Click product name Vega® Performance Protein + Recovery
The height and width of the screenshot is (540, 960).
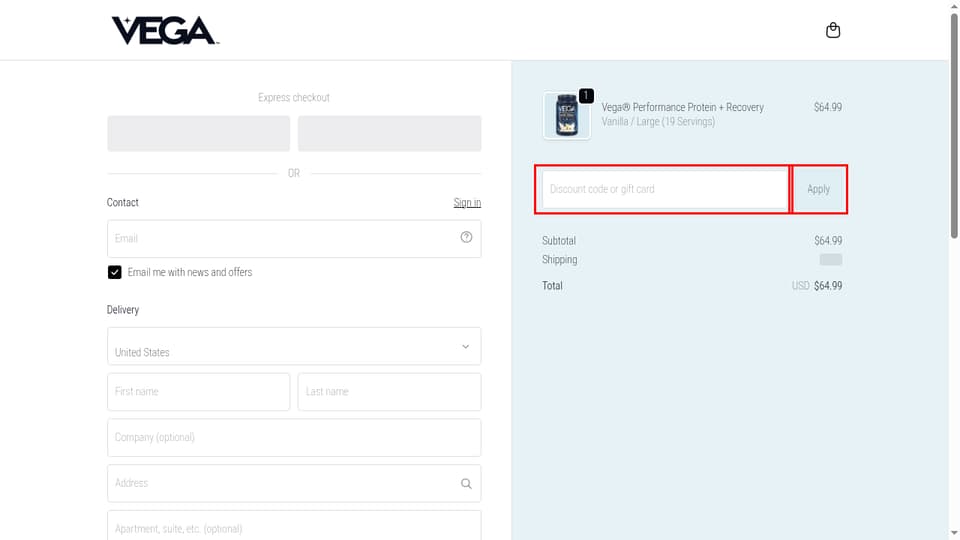pos(682,107)
